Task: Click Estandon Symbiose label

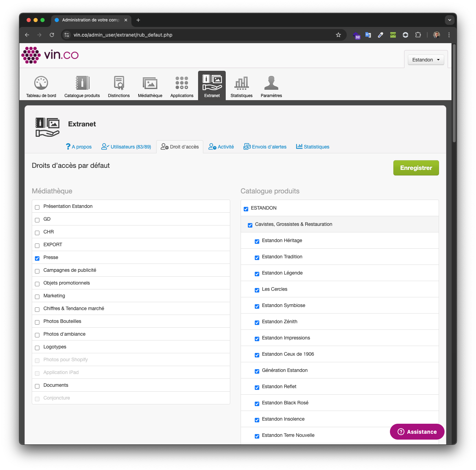Action: [x=283, y=305]
